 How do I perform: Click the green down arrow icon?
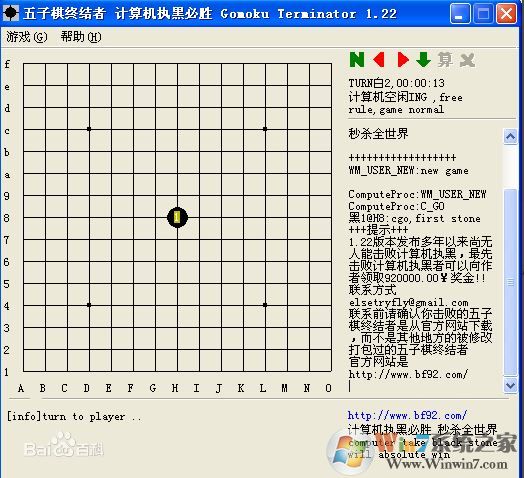[423, 60]
